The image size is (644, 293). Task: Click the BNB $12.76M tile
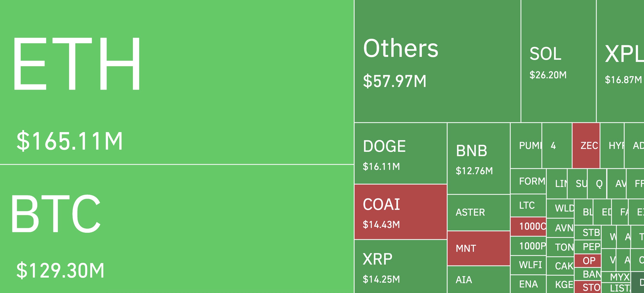(x=478, y=158)
